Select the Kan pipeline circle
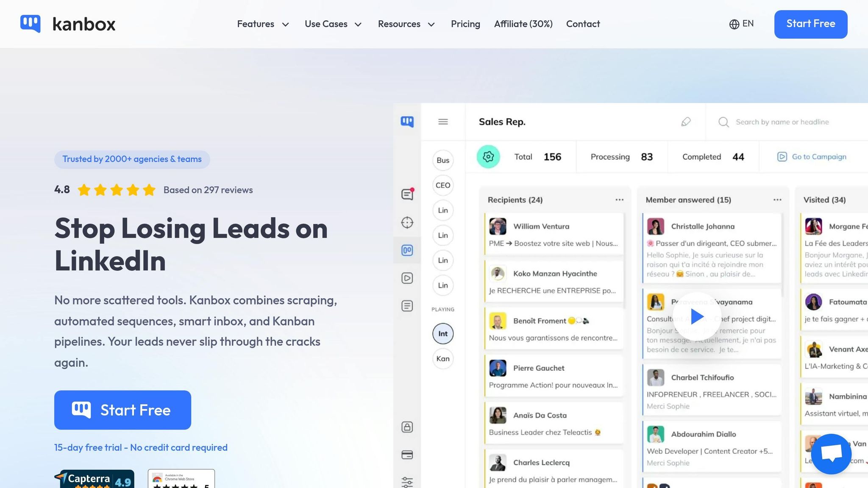868x488 pixels. [443, 359]
